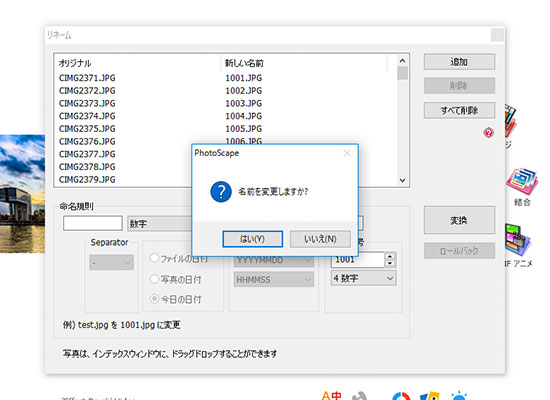Select CIMG2371.JPG in the file list
Image resolution: width=550 pixels, height=400 pixels.
(87, 78)
